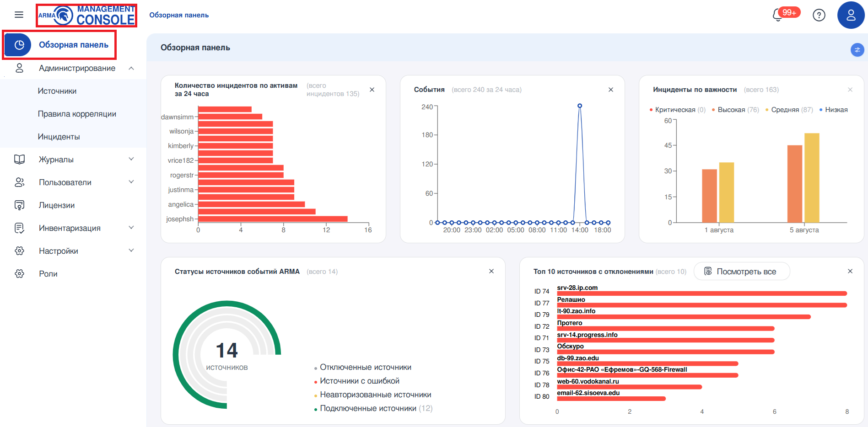Toggle the hamburger sidebar menu

click(x=19, y=15)
